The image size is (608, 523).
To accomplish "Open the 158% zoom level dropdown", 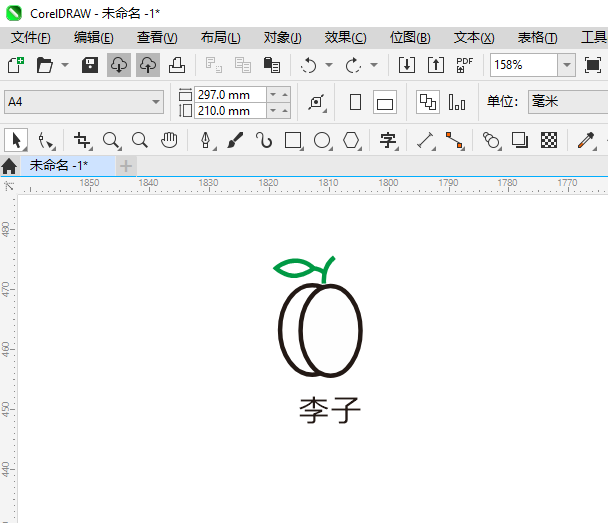I will pyautogui.click(x=567, y=65).
